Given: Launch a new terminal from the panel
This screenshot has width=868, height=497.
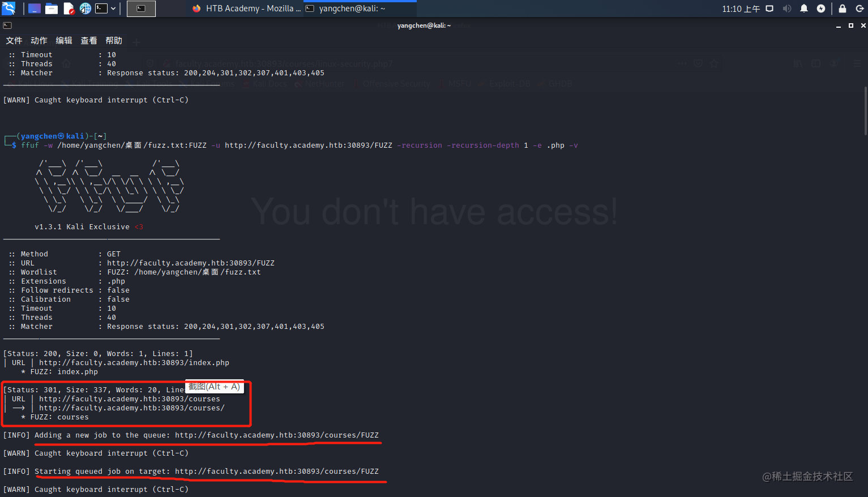Looking at the screenshot, I should 101,8.
